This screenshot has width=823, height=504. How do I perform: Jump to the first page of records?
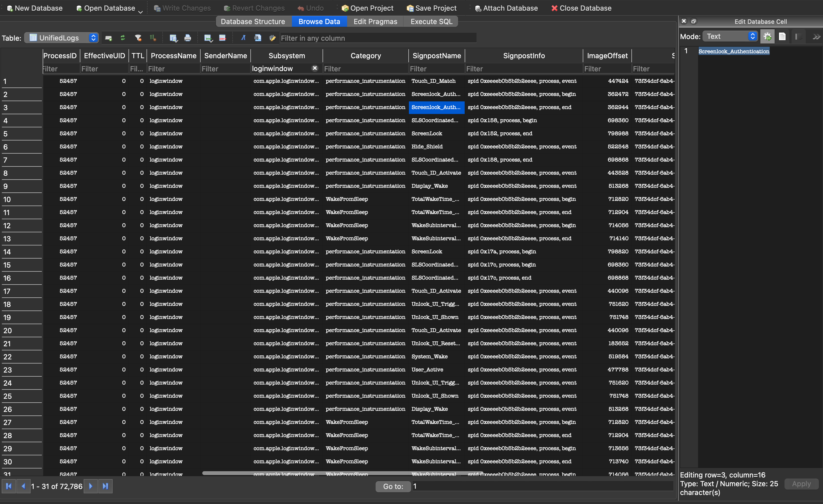[9, 486]
